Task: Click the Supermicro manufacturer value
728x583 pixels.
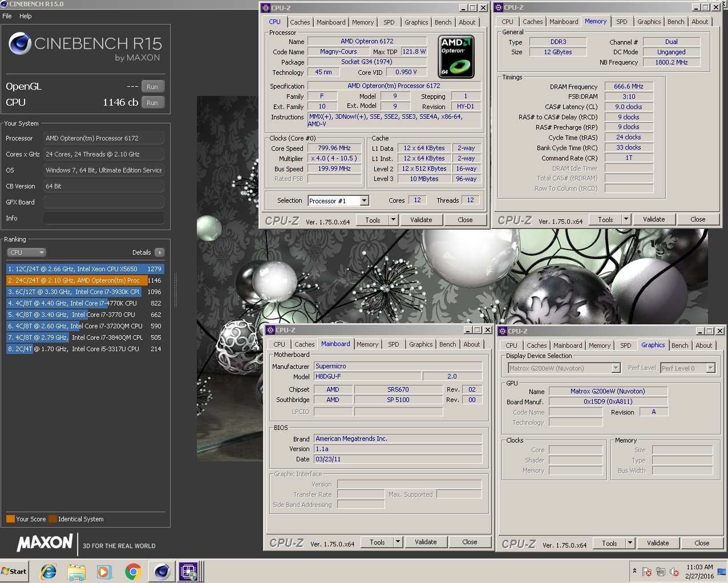Action: (398, 366)
